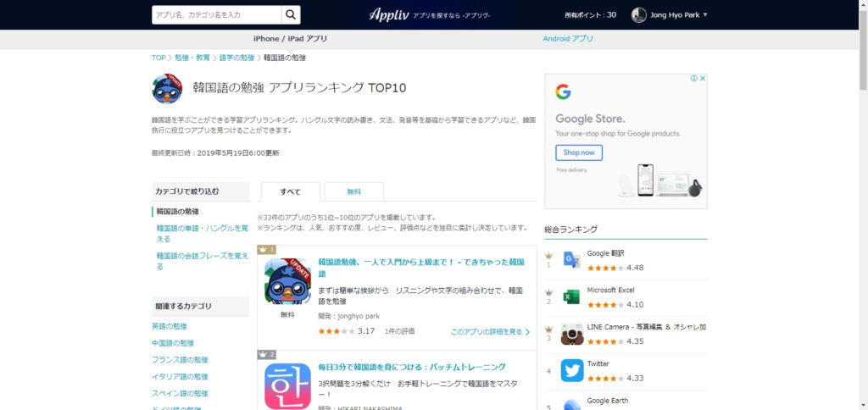Viewport: 868px width, 410px height.
Task: Select the iPhone / iPad アプリ tab
Action: click(290, 39)
